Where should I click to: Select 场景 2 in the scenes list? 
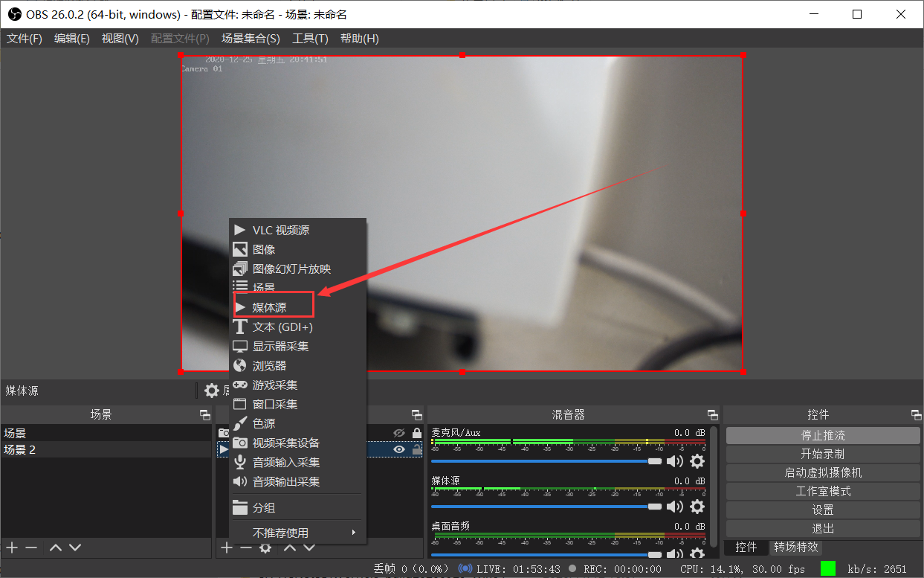(x=106, y=450)
